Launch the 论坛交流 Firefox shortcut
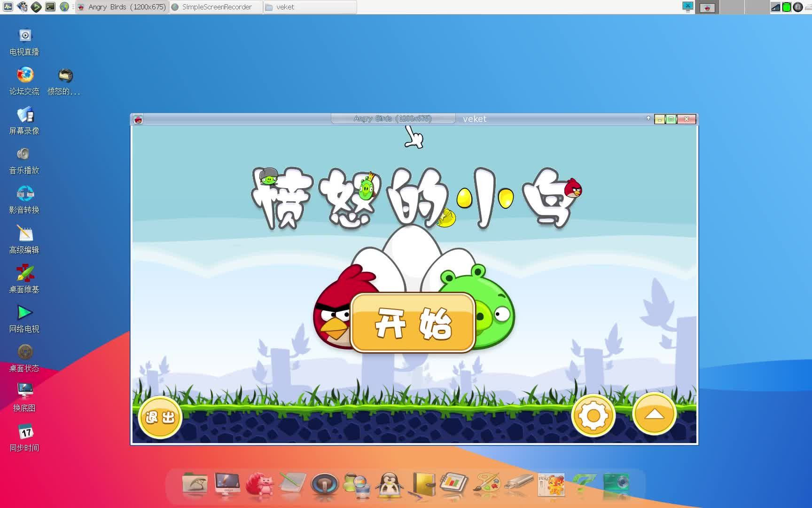Viewport: 812px width, 508px height. tap(24, 81)
